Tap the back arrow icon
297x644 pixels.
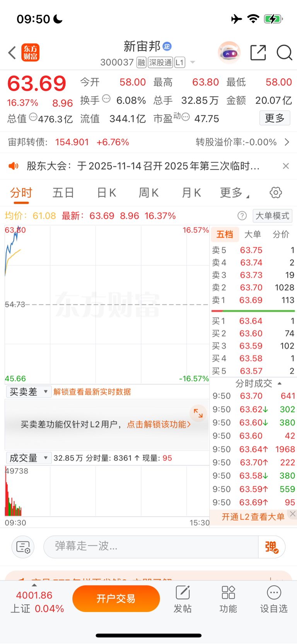click(x=12, y=53)
